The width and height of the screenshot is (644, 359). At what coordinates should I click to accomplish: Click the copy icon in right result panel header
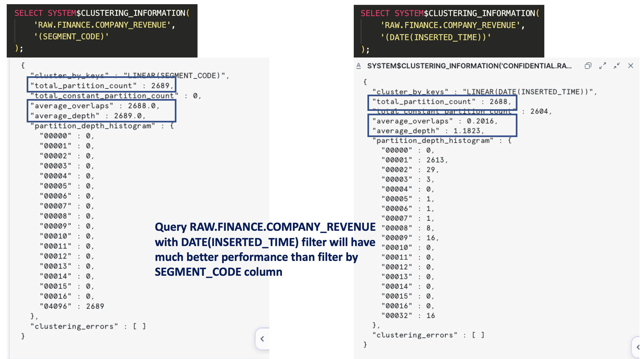(588, 66)
